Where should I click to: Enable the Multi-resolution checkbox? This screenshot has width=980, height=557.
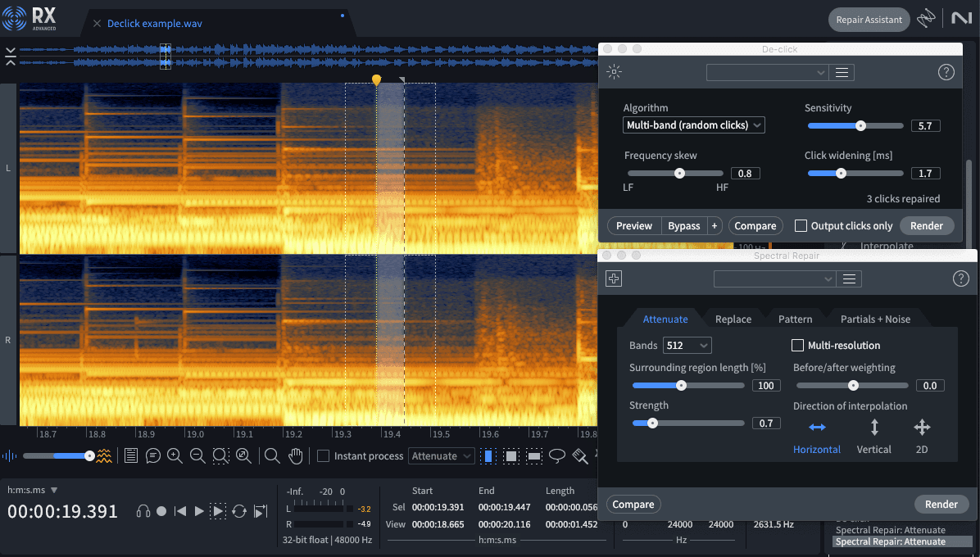(x=797, y=346)
